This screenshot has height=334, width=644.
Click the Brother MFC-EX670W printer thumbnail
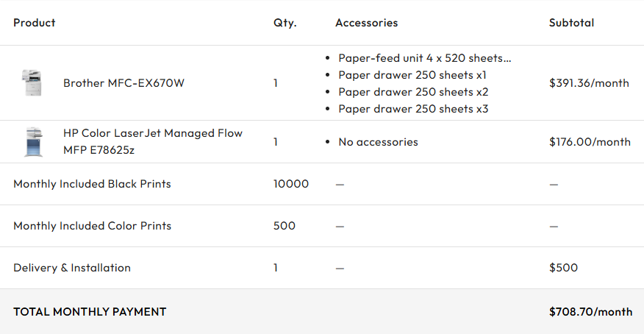[x=32, y=83]
